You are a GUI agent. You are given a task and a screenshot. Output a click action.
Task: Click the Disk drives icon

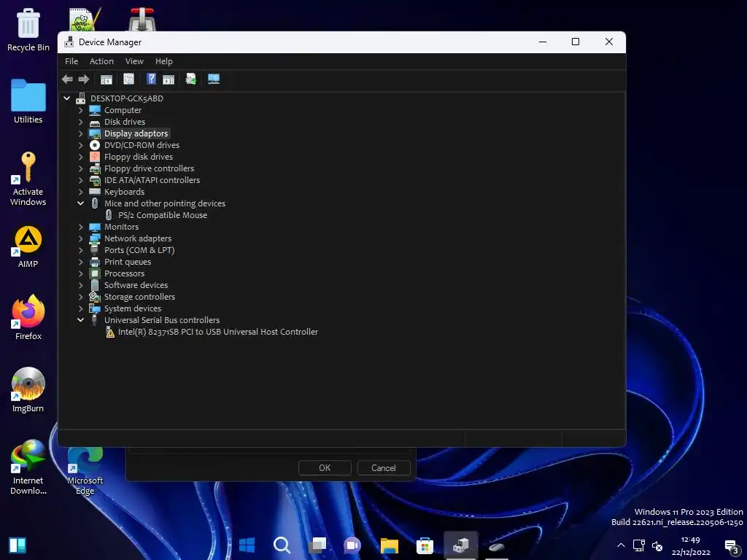95,122
